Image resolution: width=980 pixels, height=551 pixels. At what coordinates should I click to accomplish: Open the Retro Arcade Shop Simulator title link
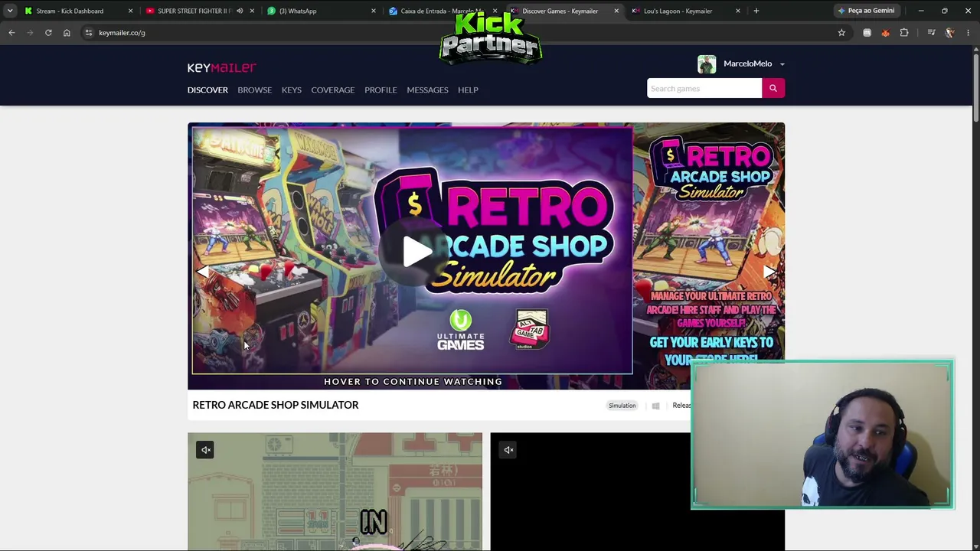(276, 405)
